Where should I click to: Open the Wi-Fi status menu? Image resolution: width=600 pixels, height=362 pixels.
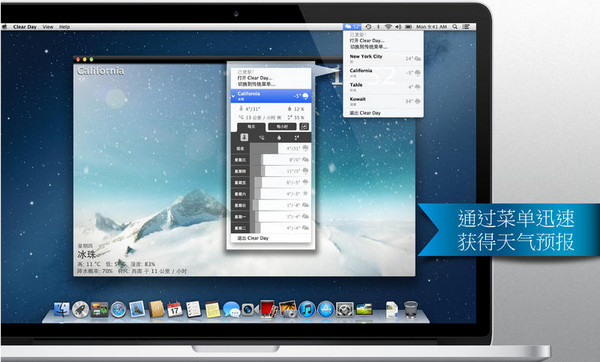(x=388, y=27)
